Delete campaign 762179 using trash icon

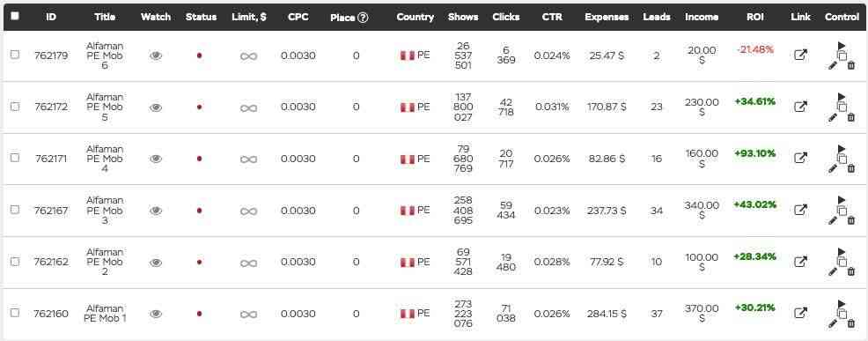[x=851, y=65]
